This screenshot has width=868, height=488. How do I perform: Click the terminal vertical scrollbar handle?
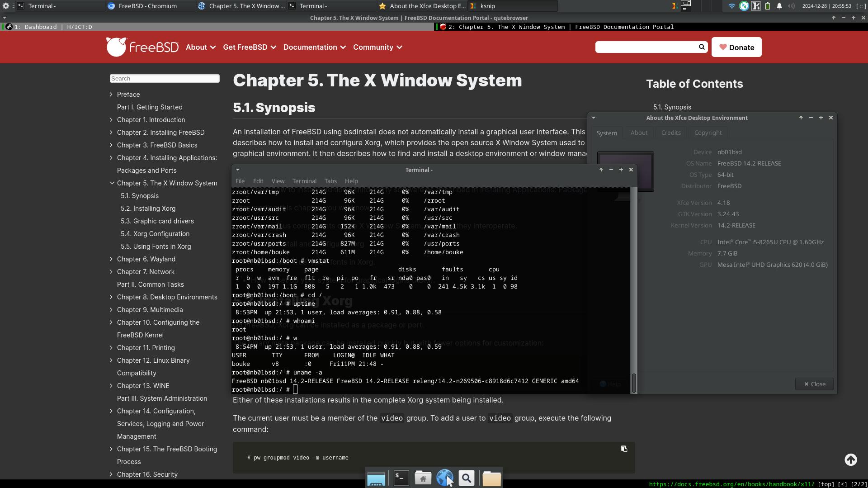coord(634,383)
